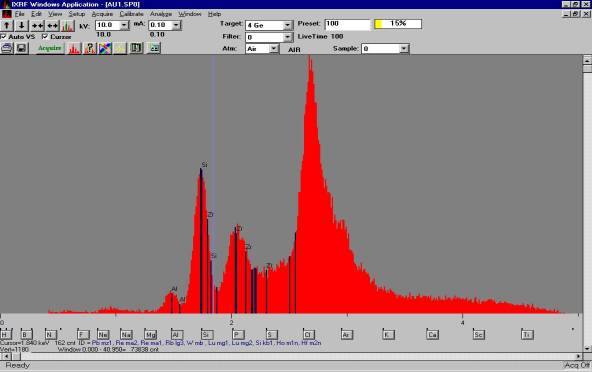Click the yellow 15% progress indicator
592x372 pixels.
pos(398,24)
